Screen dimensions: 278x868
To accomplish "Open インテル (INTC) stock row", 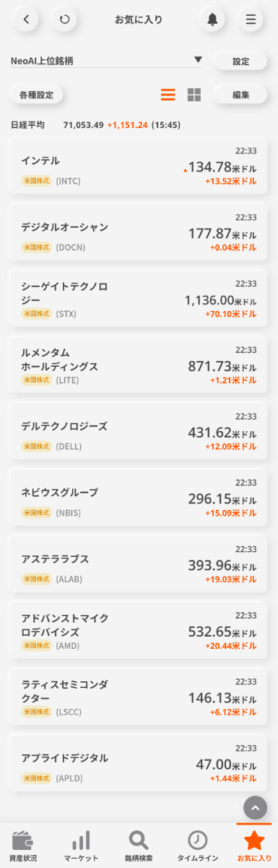I will point(139,166).
